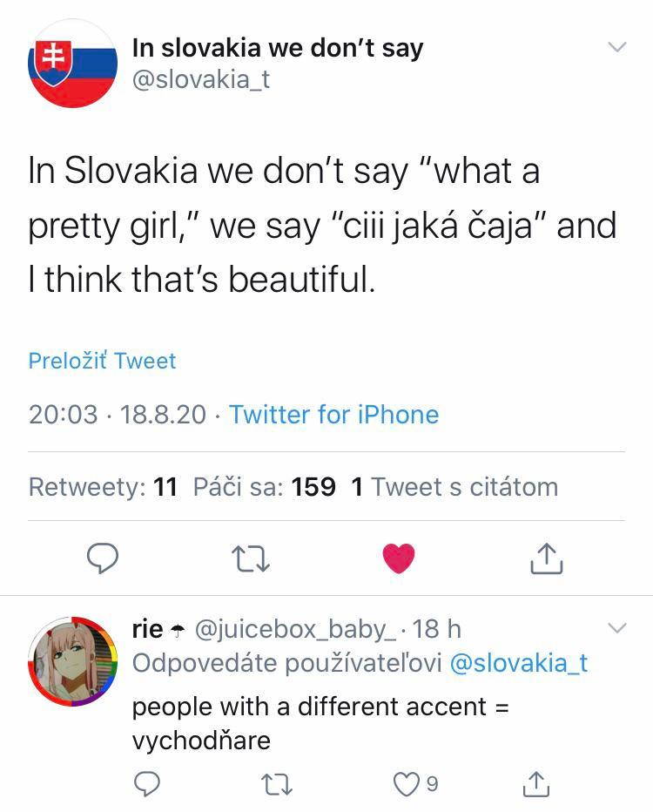View Páči sa likes list
653x812 pixels.
(264, 487)
